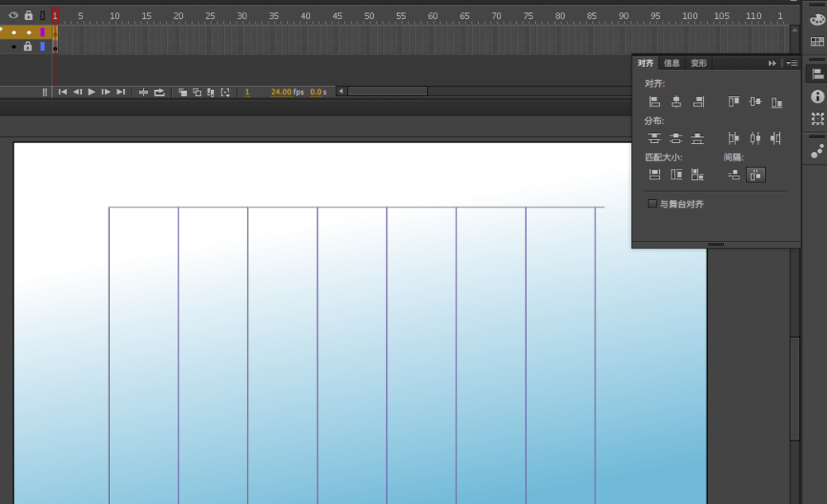The image size is (827, 504).
Task: Select the align horizontal center icon
Action: pos(676,102)
